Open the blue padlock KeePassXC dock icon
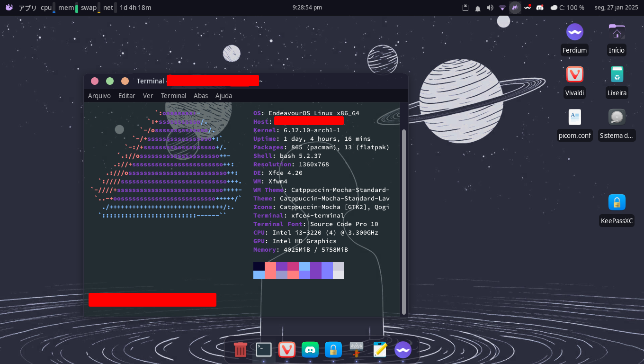Viewport: 644px width, 364px height. (333, 350)
